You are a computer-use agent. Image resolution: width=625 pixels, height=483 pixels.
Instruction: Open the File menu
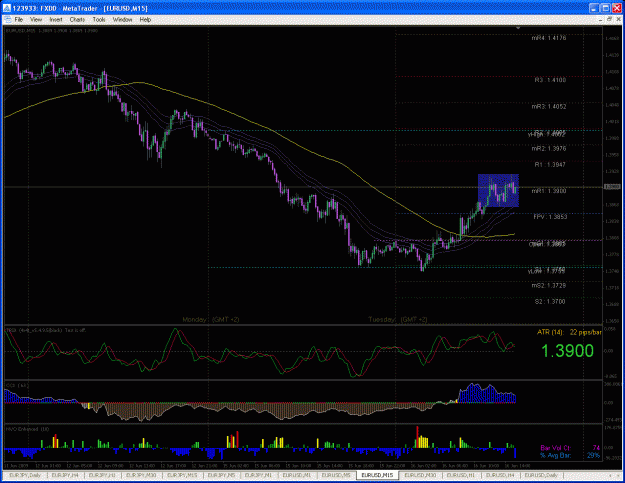(19, 20)
